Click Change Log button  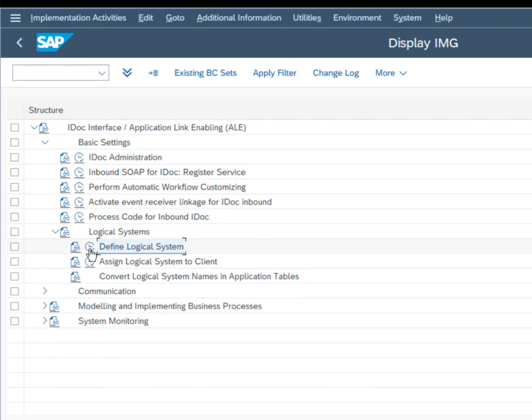(336, 73)
